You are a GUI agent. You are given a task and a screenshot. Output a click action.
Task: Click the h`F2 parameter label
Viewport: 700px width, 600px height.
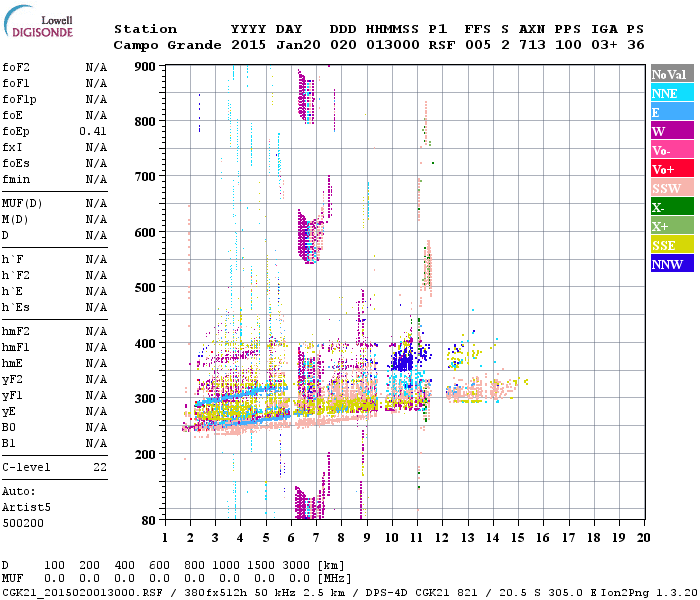[16, 275]
